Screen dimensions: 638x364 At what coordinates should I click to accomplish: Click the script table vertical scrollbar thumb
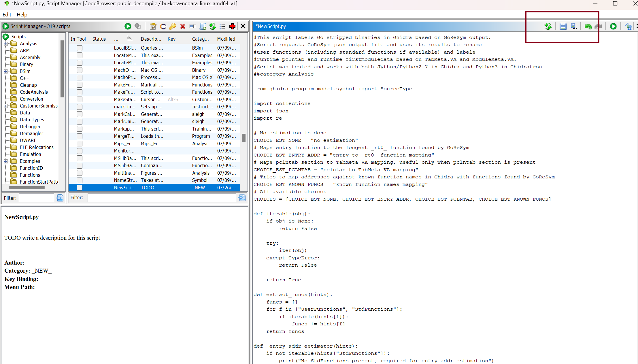(244, 138)
